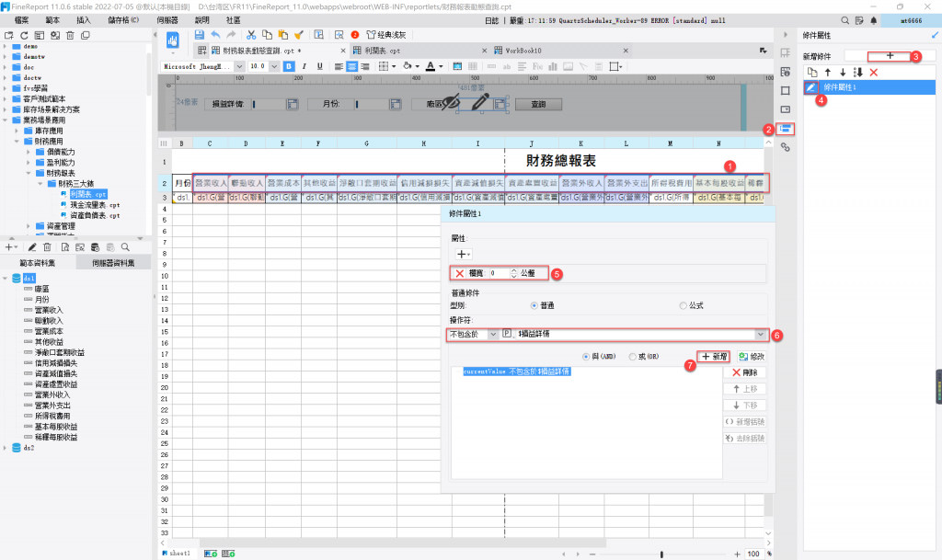Choose the 或 (OR) radio option
Screen dimensions: 942x560
click(x=633, y=357)
